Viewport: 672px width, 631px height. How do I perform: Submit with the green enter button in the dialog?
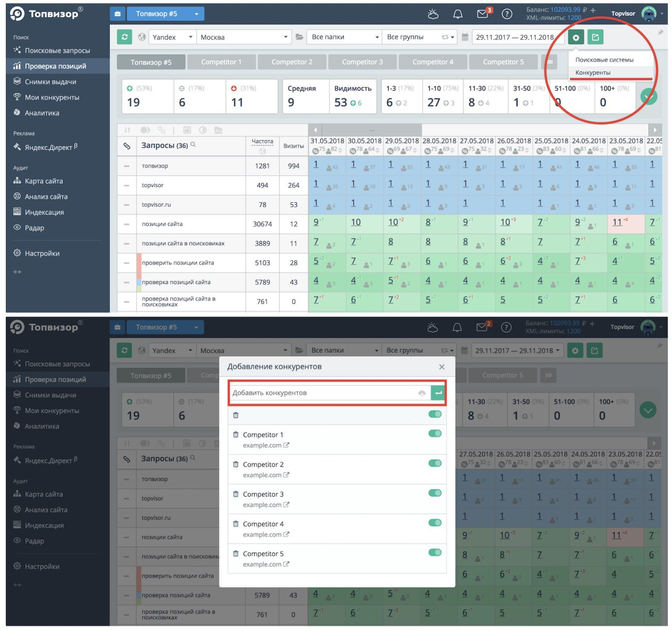click(x=438, y=393)
